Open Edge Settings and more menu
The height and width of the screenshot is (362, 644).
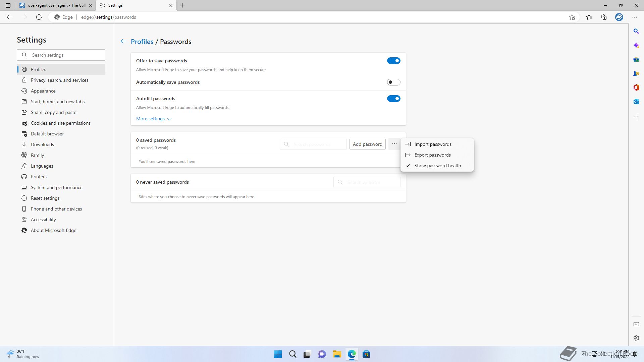tap(634, 17)
